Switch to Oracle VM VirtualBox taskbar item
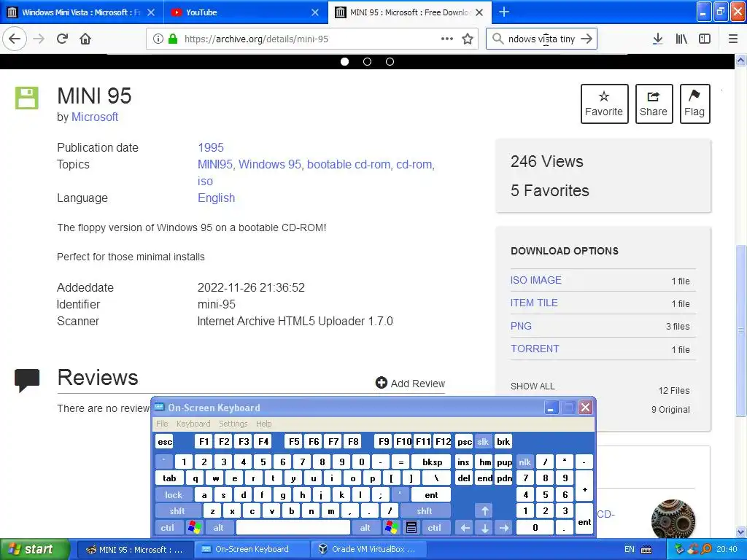The image size is (747, 560). tap(367, 549)
